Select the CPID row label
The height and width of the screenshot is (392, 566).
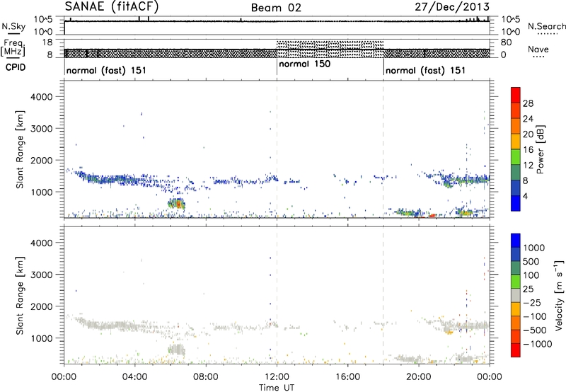[16, 67]
